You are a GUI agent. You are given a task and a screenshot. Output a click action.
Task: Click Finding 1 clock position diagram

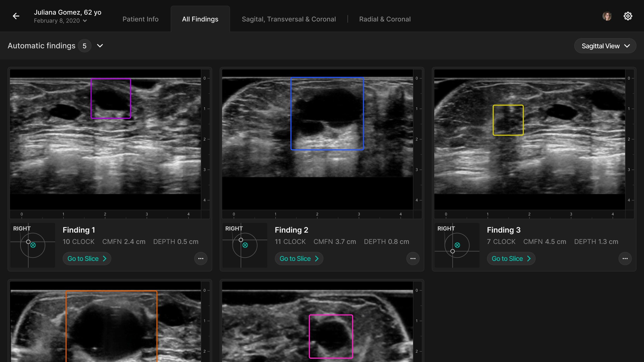point(33,245)
